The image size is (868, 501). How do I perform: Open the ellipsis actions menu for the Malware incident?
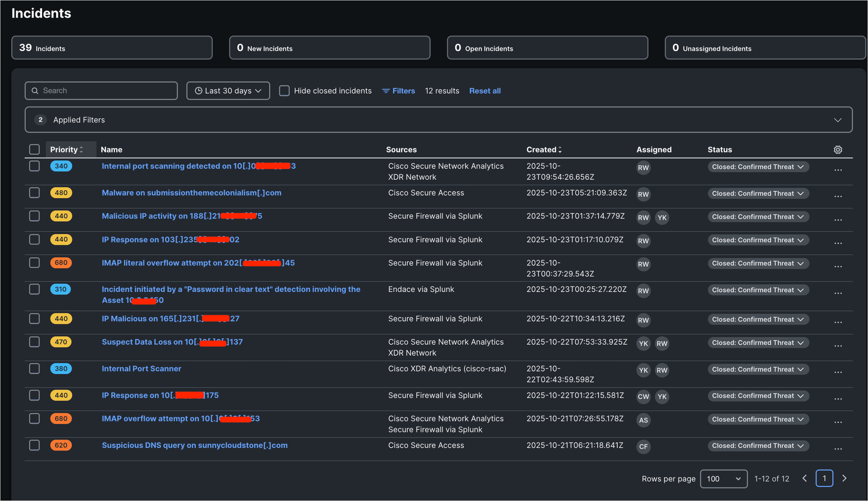pos(838,196)
